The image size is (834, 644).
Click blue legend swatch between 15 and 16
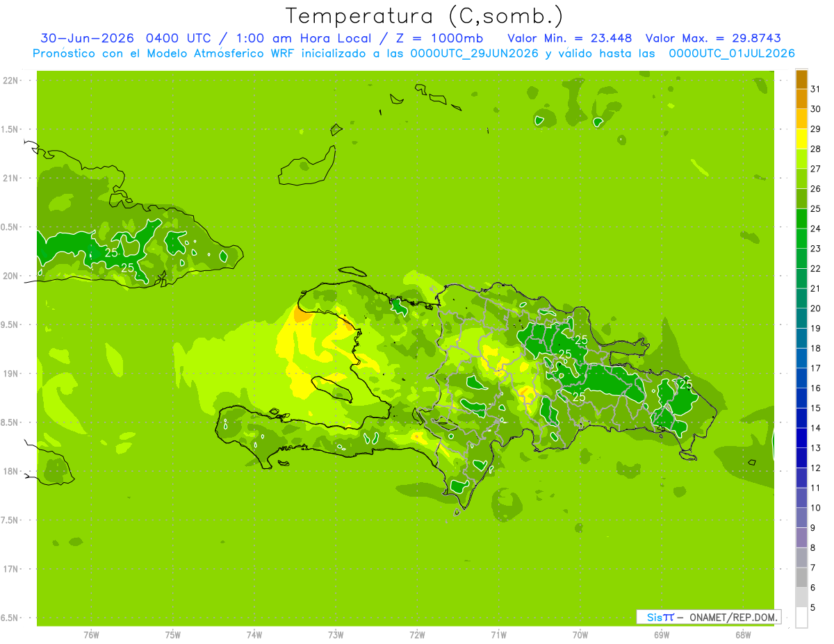tap(802, 398)
